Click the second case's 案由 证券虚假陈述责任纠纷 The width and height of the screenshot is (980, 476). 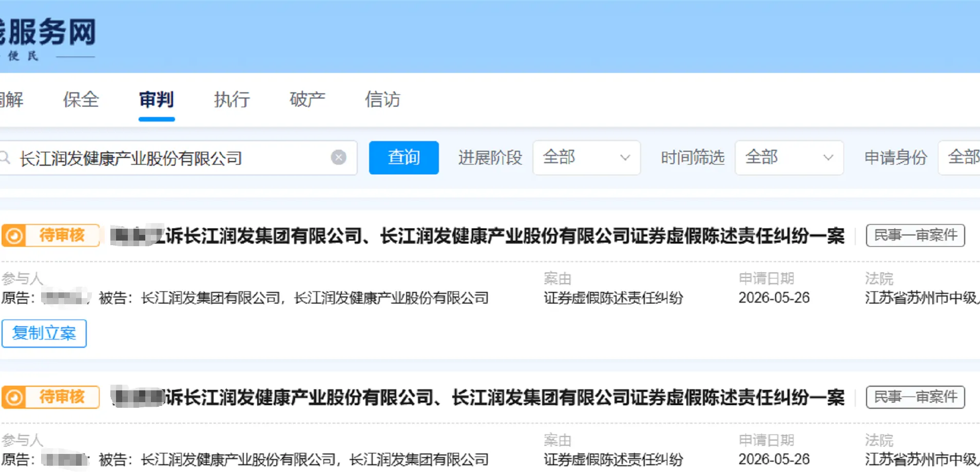(x=613, y=459)
